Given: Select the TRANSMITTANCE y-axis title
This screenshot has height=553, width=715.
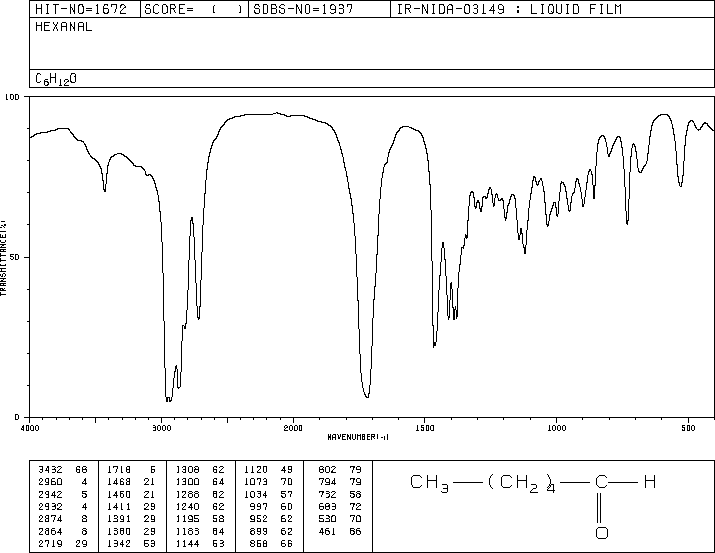Looking at the screenshot, I should click(x=3, y=258).
